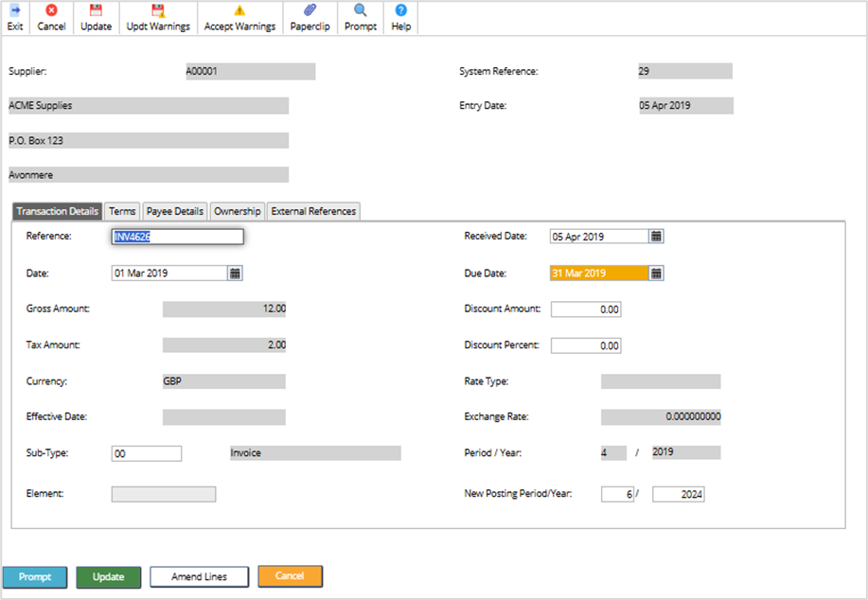The height and width of the screenshot is (600, 868).
Task: Click the Date field showing 01 Mar 2019
Action: pyautogui.click(x=169, y=273)
